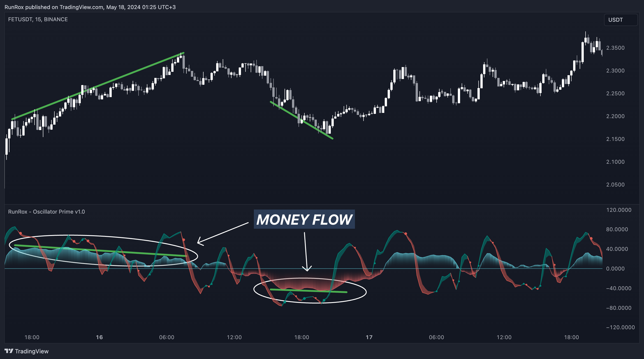
Task: Click the FETUSDT, 15, BINANCE symbol label
Action: click(38, 19)
